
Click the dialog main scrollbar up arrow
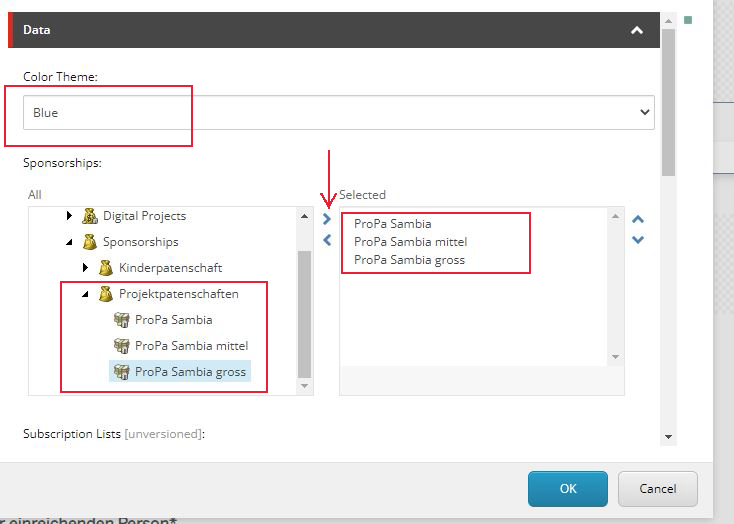click(668, 21)
